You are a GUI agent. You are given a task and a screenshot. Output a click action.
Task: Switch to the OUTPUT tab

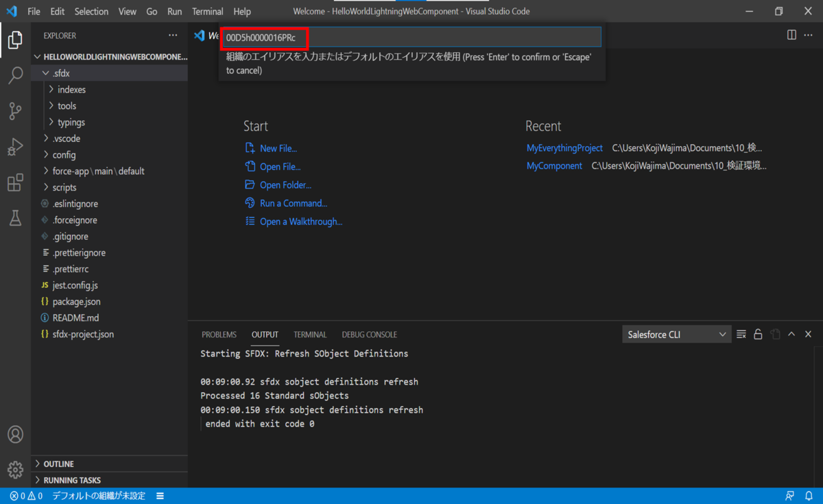tap(265, 335)
